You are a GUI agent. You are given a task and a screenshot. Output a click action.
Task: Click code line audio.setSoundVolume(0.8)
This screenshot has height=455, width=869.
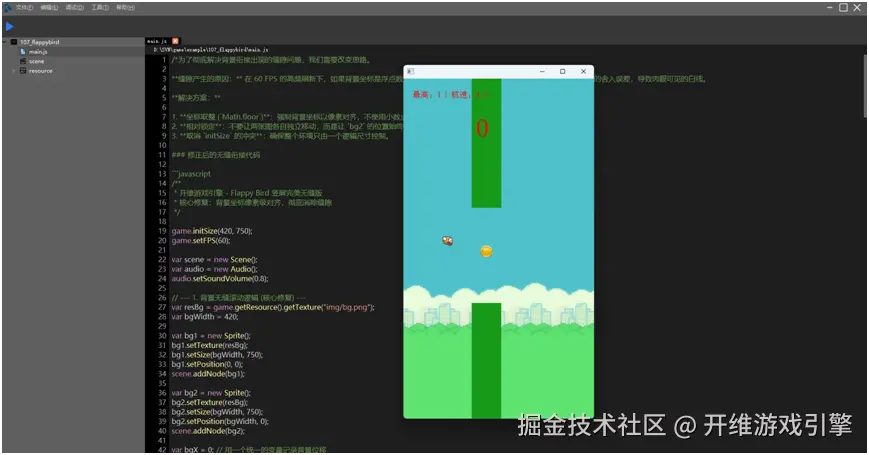(220, 278)
